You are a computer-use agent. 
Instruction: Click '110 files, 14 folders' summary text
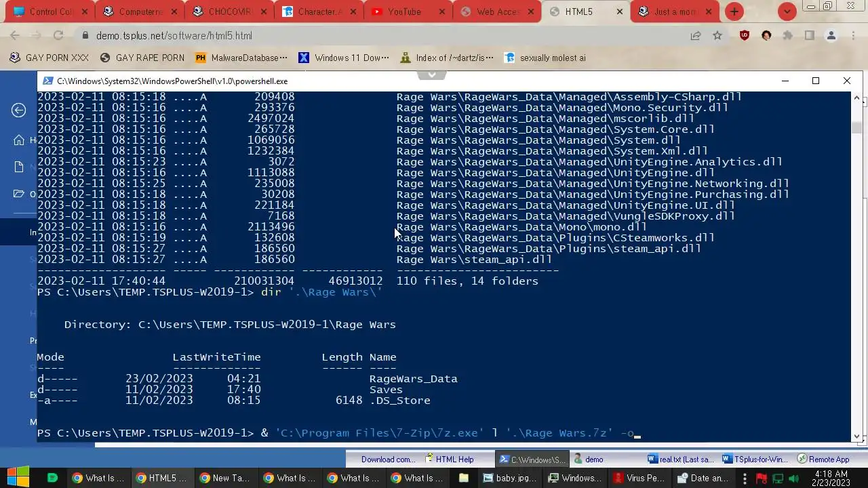[467, 281]
